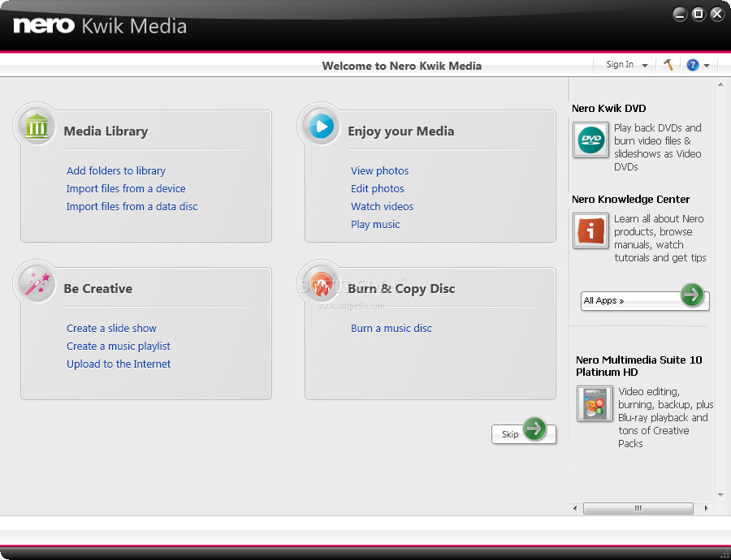The image size is (731, 560).
Task: Click the Media Library building icon
Action: (37, 126)
